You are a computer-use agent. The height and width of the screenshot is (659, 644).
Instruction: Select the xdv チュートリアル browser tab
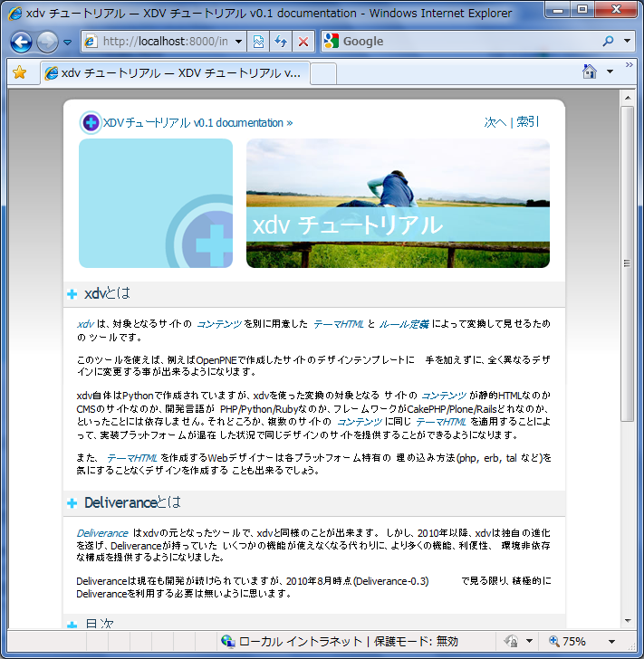click(175, 73)
